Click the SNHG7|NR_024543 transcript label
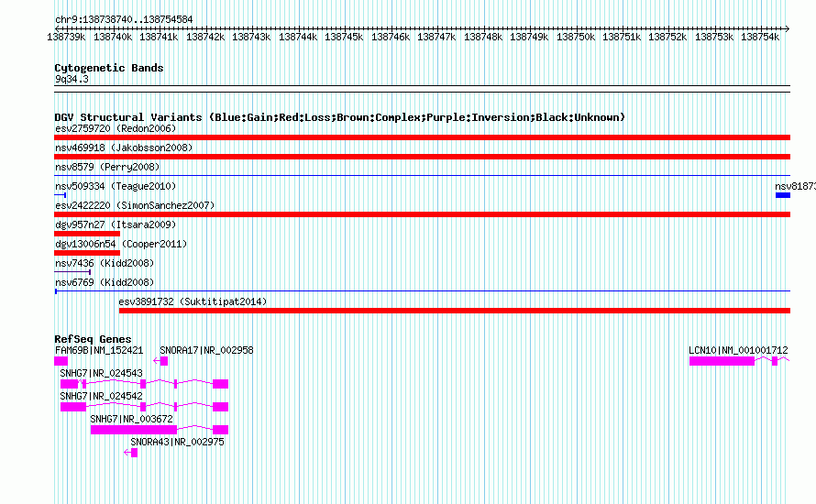The width and height of the screenshot is (816, 504). 101,374
